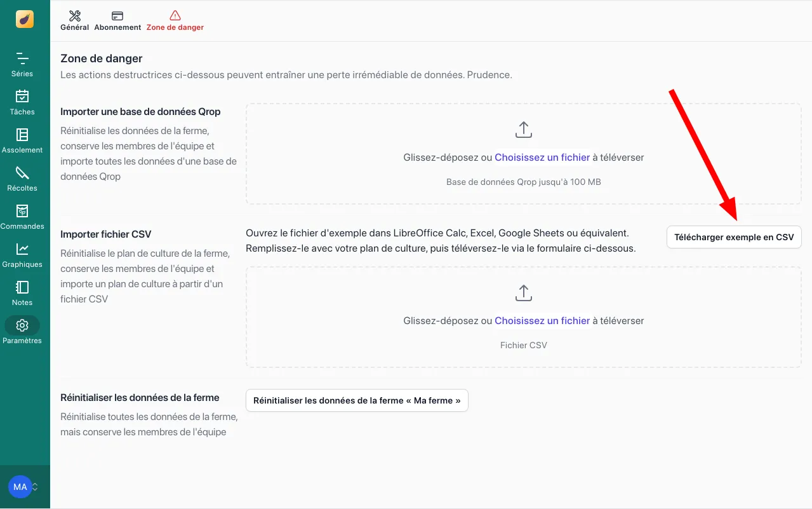This screenshot has width=812, height=509.
Task: Switch to the Général settings tab
Action: pyautogui.click(x=74, y=21)
